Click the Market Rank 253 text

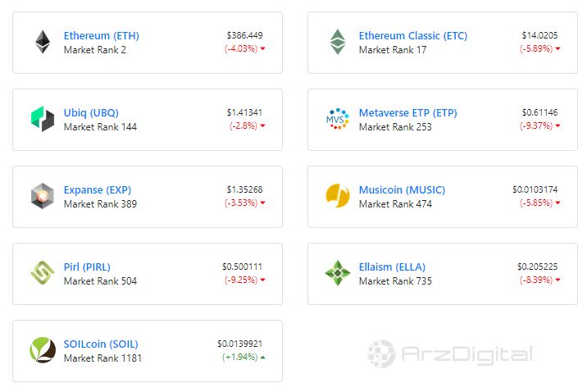click(x=395, y=127)
